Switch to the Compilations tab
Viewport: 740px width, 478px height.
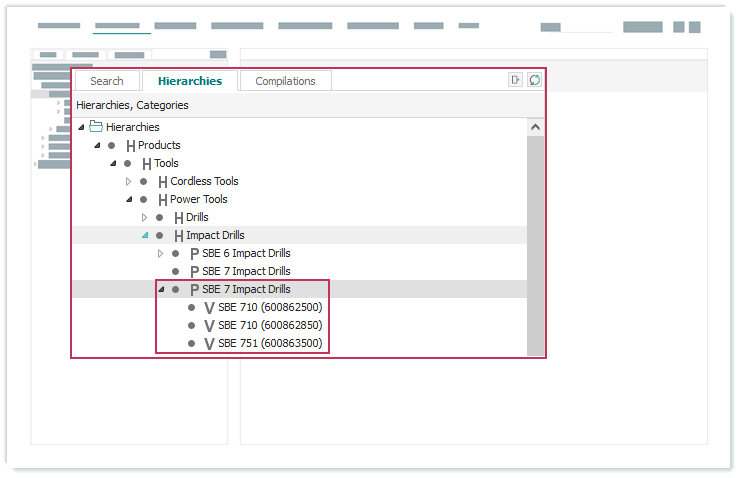(286, 81)
